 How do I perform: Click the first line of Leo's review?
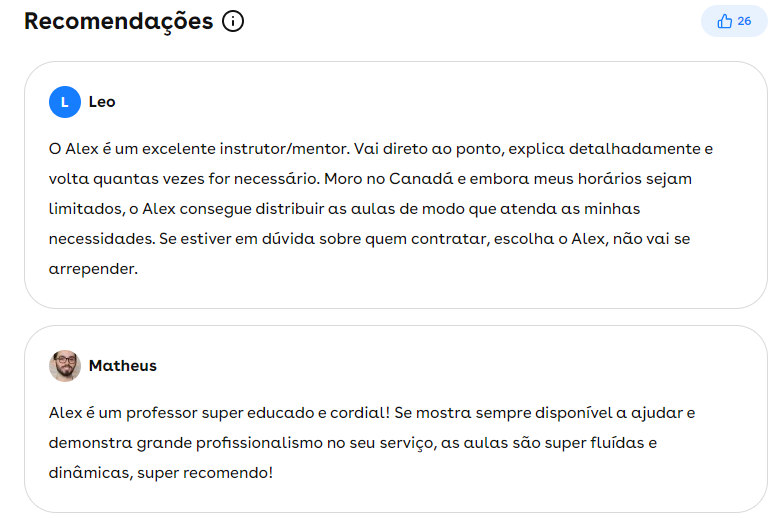(380, 149)
